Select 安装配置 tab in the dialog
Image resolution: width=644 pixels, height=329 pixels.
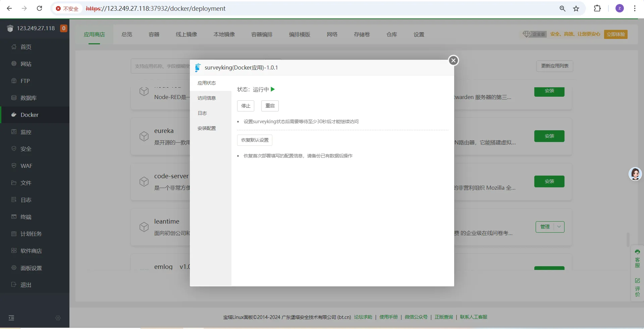click(x=211, y=128)
